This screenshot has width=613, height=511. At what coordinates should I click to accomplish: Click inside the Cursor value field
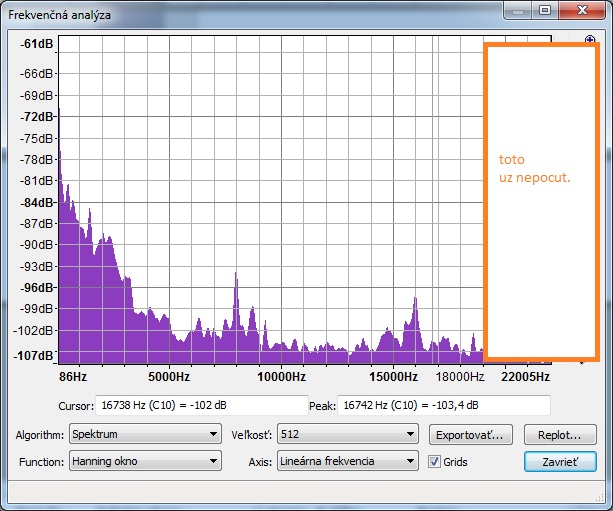pos(200,405)
